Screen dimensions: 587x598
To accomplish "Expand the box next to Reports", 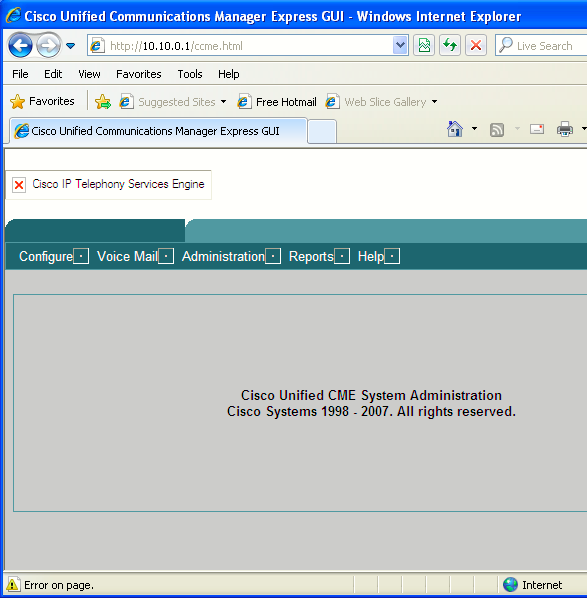I will [x=342, y=256].
